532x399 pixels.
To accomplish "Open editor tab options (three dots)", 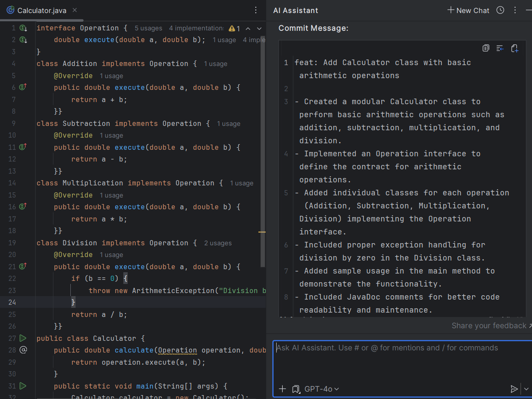I will coord(256,10).
